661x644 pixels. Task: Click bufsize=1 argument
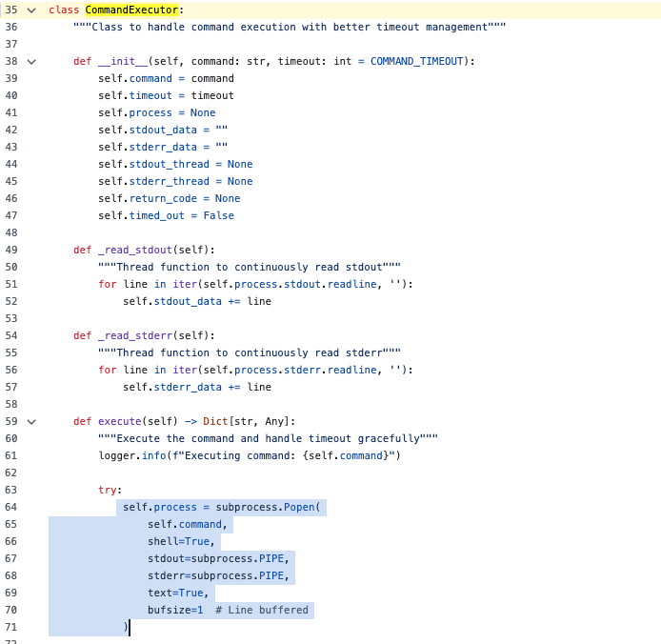tap(175, 610)
